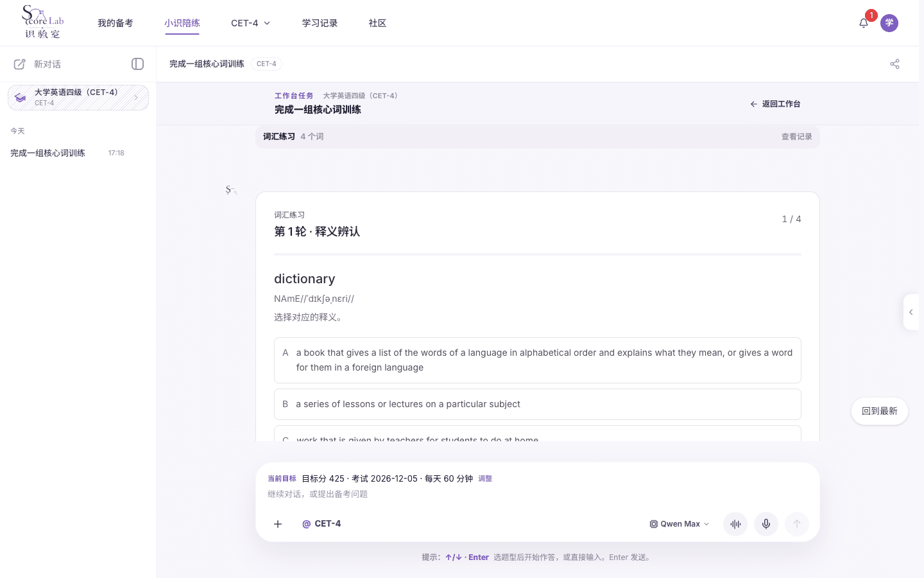Open the ScoreLab logo home
The width and height of the screenshot is (924, 578).
point(43,22)
